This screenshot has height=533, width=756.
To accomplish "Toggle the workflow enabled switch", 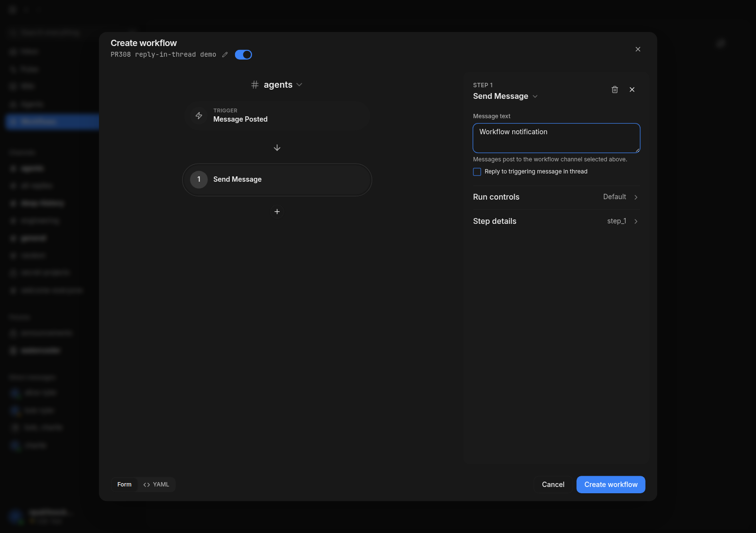I will (243, 55).
